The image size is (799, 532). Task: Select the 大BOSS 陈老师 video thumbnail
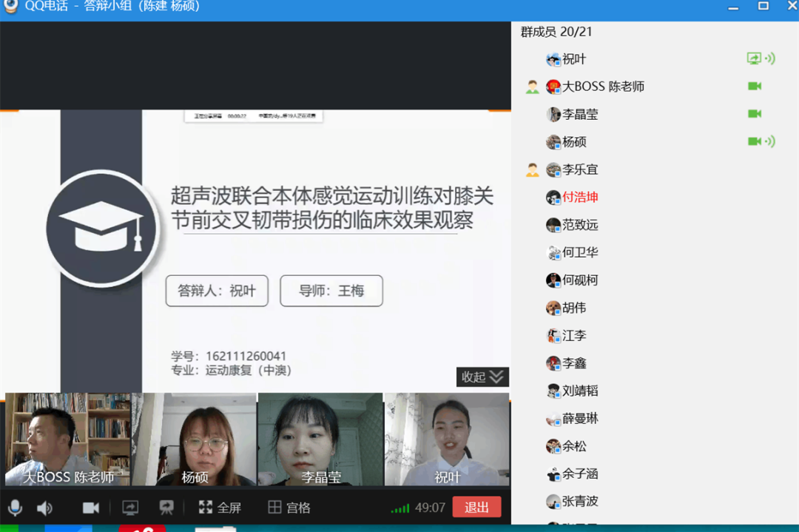click(67, 439)
